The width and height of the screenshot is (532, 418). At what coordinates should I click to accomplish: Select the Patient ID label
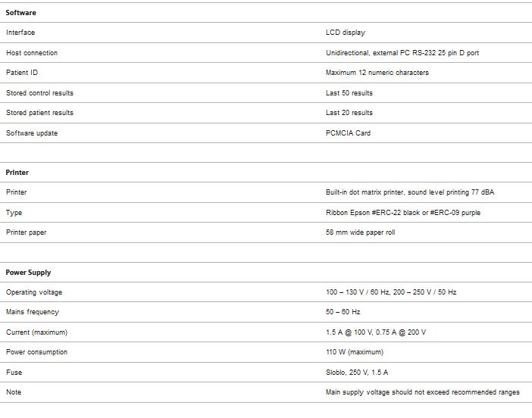pos(22,73)
